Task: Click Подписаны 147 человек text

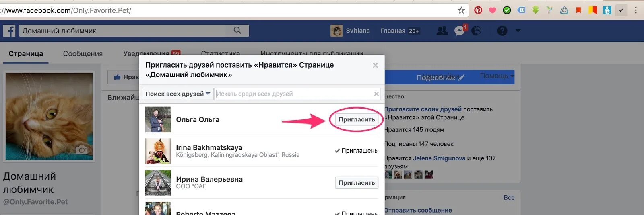Action: coord(419,144)
